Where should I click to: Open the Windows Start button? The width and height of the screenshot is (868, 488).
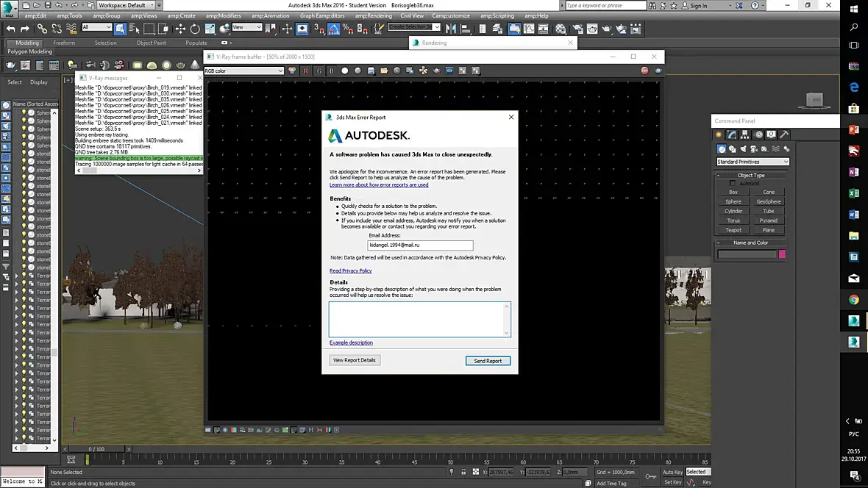[x=853, y=8]
